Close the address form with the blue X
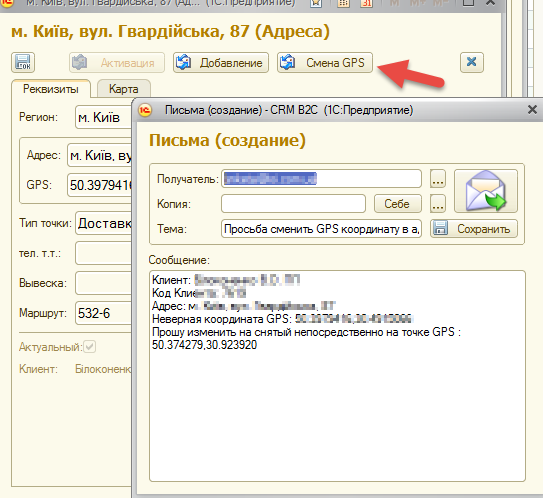 pyautogui.click(x=472, y=62)
